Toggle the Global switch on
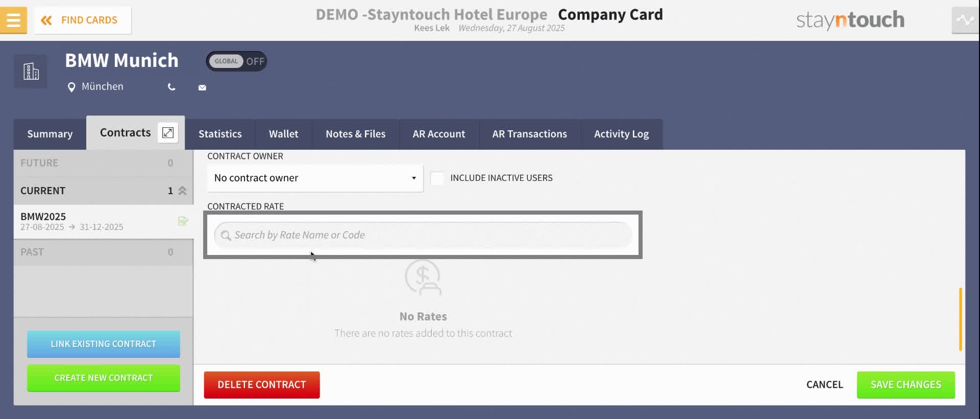 [x=236, y=61]
